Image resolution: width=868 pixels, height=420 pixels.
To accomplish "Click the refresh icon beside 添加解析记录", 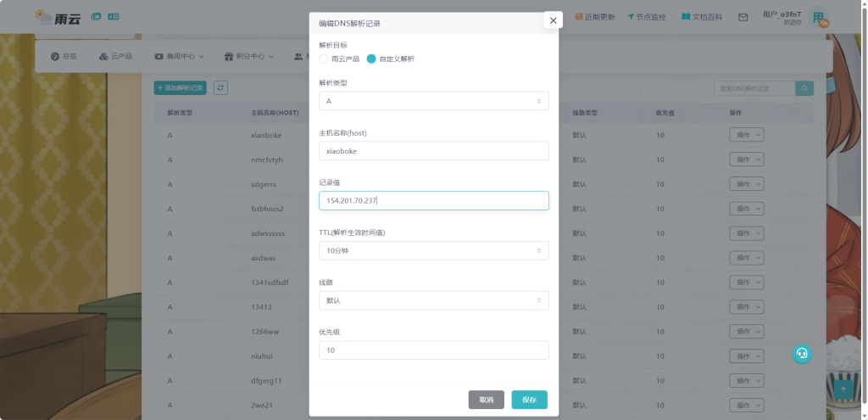I will [x=220, y=87].
